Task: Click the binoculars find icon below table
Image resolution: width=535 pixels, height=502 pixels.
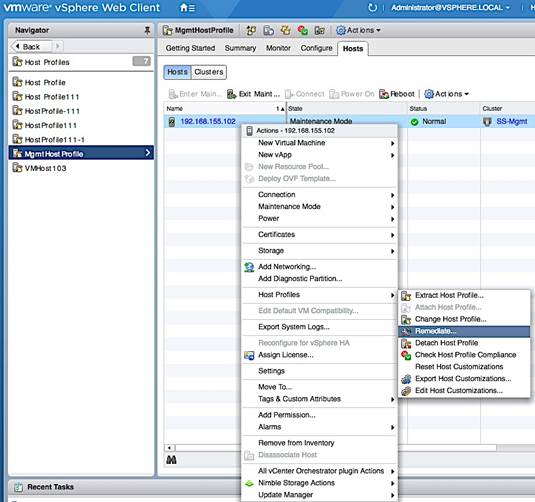Action: 171,460
